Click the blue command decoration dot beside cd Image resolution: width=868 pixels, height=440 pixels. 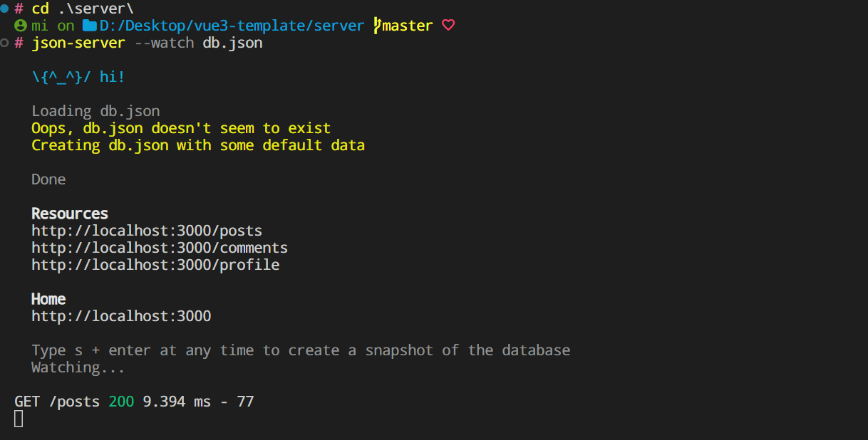coord(5,9)
